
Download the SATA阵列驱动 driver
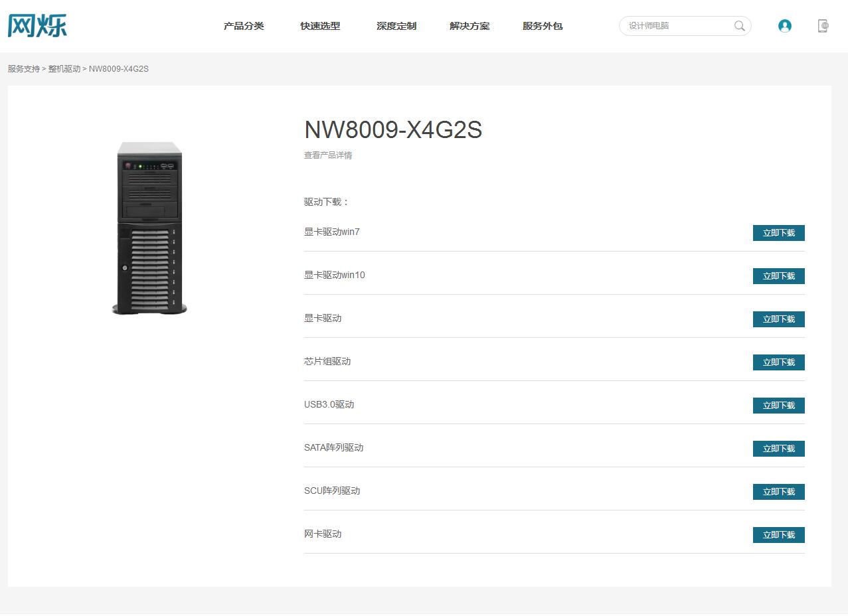click(778, 449)
